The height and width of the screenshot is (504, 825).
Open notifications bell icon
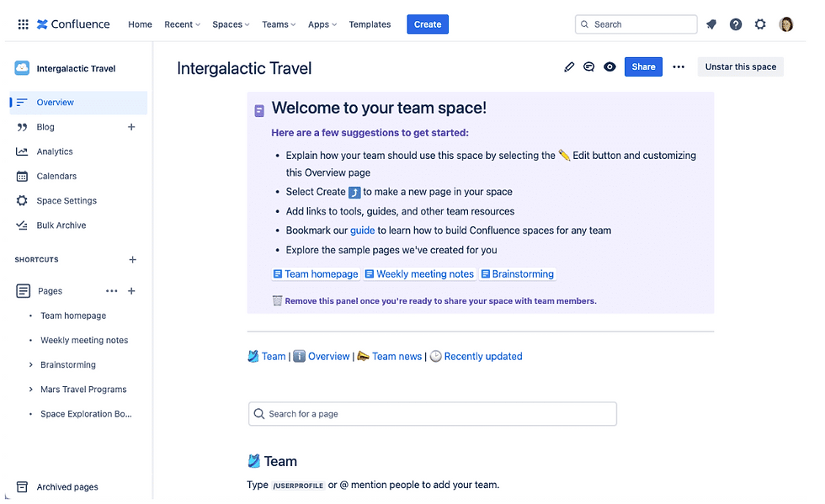(x=711, y=24)
